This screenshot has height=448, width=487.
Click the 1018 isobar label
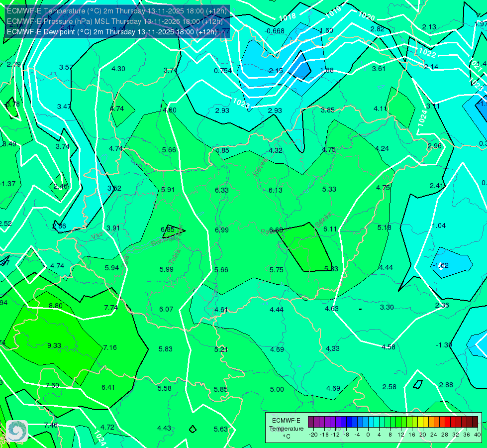click(288, 17)
